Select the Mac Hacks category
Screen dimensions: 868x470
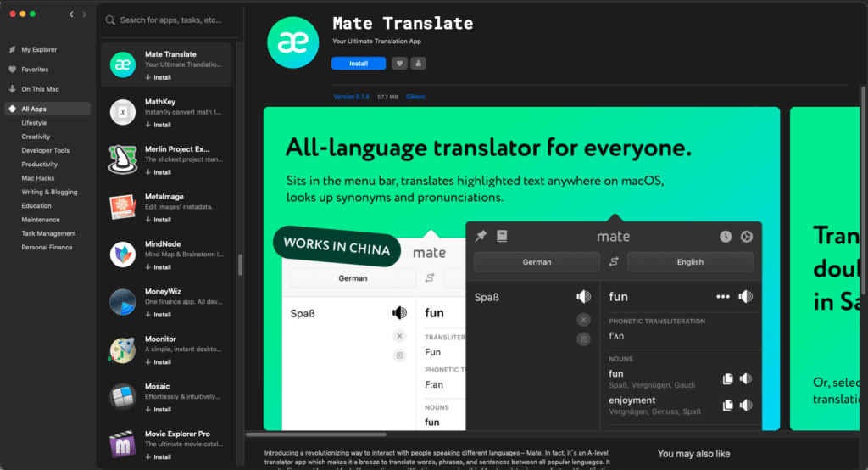tap(37, 178)
